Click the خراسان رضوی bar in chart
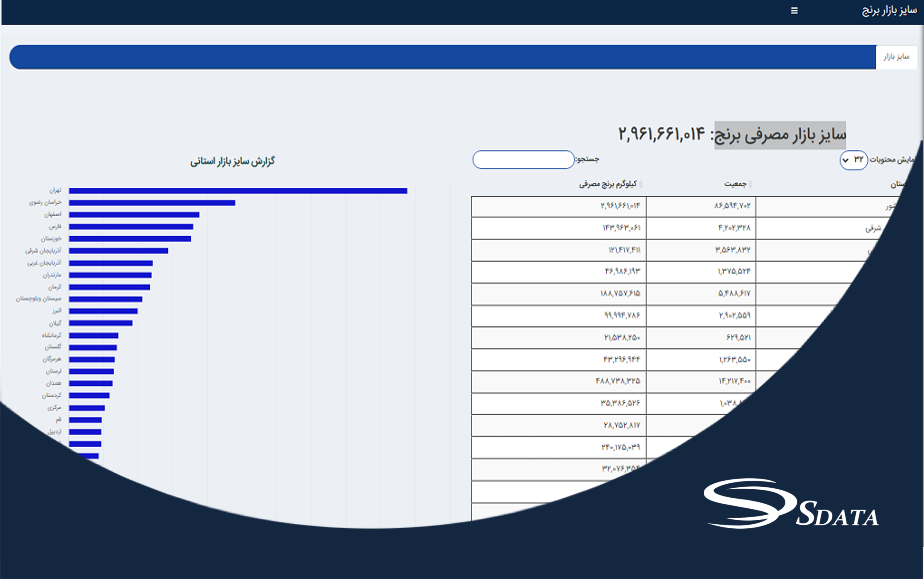Screen dimensions: 924x579 click(152, 203)
